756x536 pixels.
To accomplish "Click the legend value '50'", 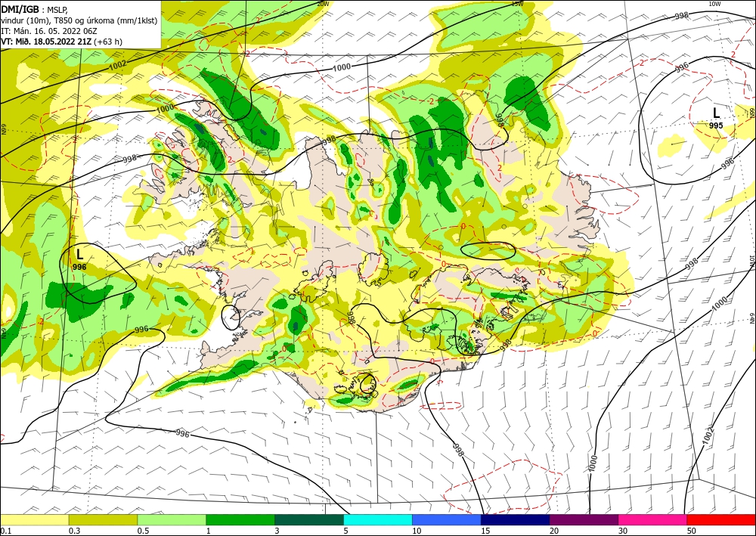I will pos(692,531).
